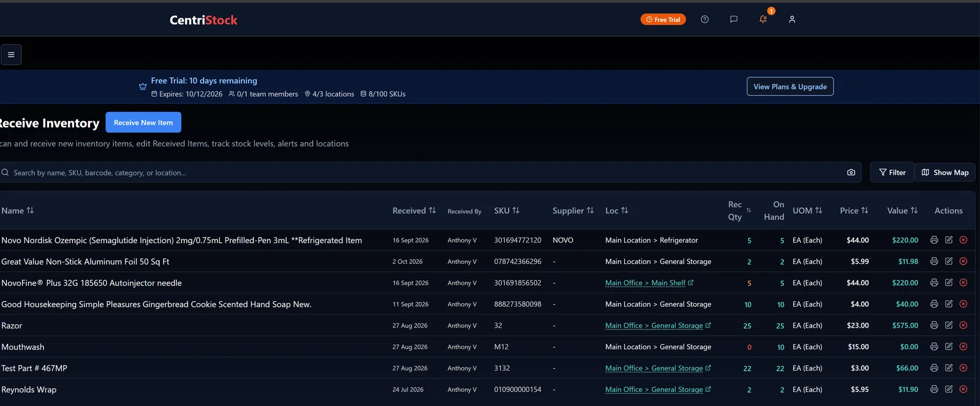Select the Mouthwash item name

[x=23, y=347]
